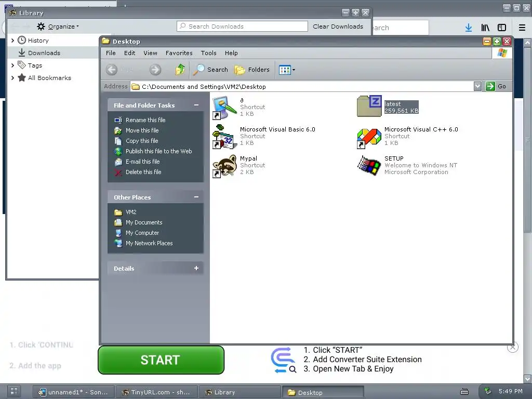Select Microsoft Visual Basic 6.0 shortcut icon

point(224,137)
